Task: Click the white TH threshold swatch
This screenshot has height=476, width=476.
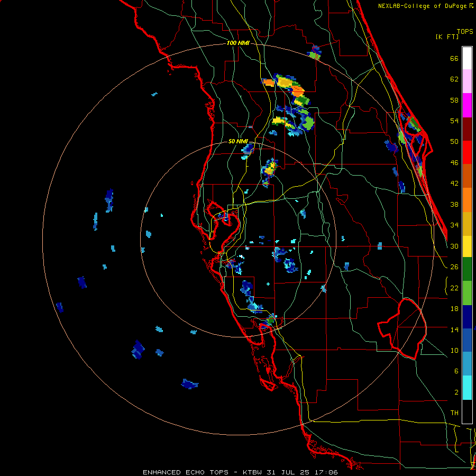Action: 467,411
